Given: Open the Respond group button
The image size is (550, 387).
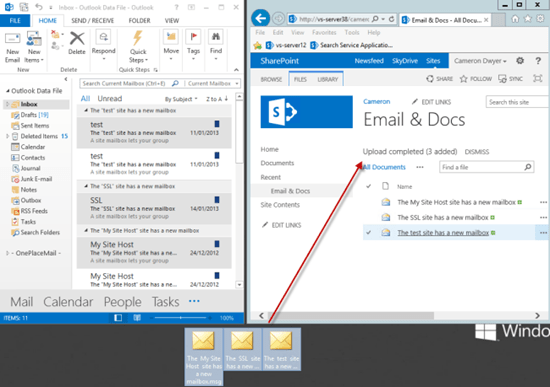Looking at the screenshot, I should click(x=103, y=46).
